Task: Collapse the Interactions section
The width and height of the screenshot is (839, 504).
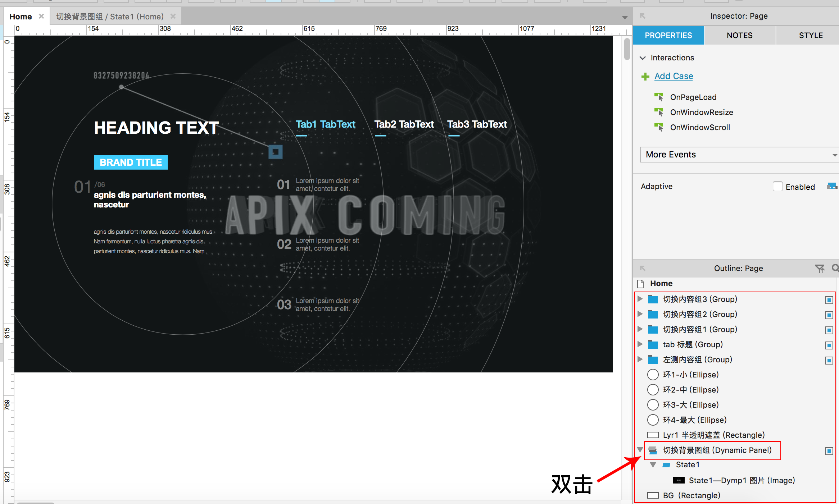Action: (x=643, y=58)
